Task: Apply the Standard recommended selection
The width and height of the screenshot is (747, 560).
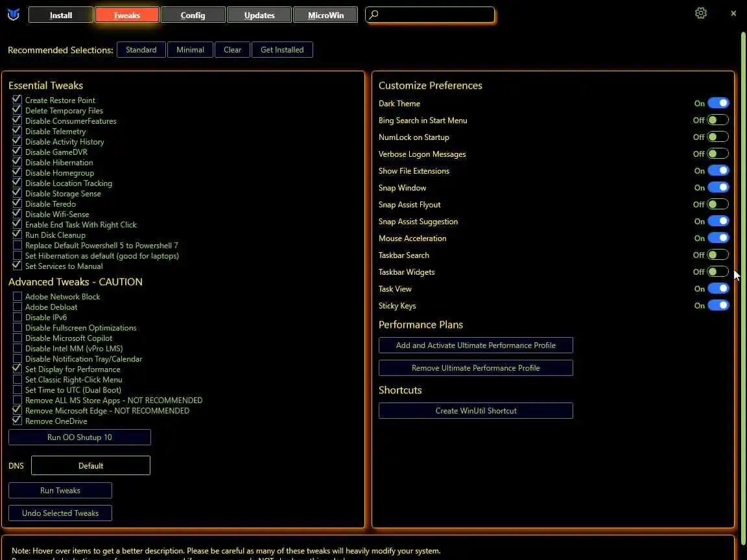Action: (141, 49)
